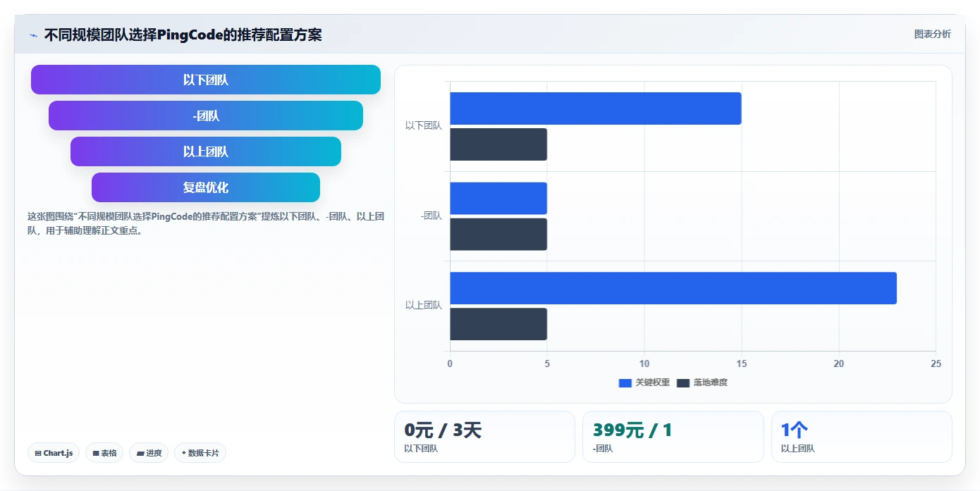Click the Chart.js tag chip

pos(54,453)
